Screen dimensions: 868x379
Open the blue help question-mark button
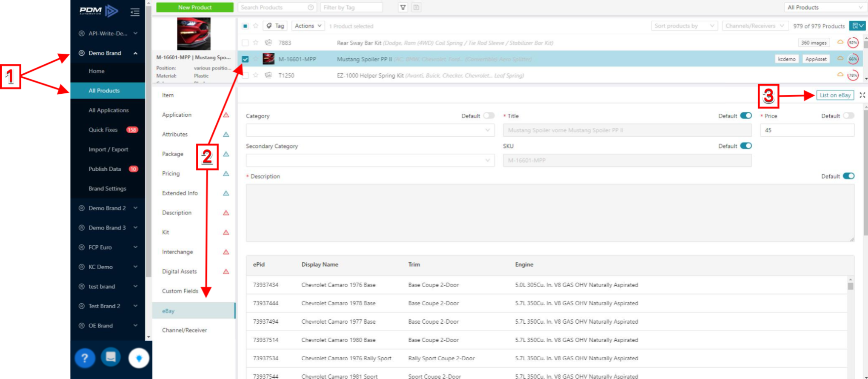(x=85, y=358)
